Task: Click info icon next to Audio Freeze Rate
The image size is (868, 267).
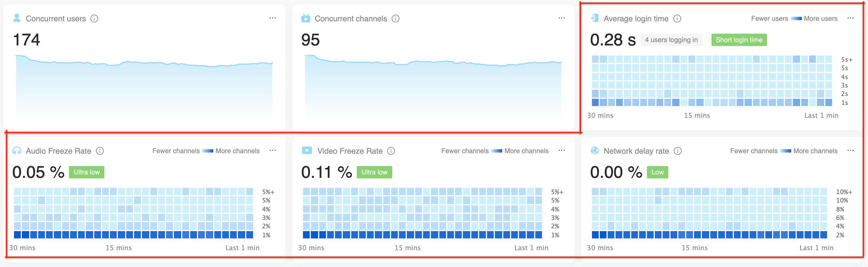Action: [x=100, y=151]
